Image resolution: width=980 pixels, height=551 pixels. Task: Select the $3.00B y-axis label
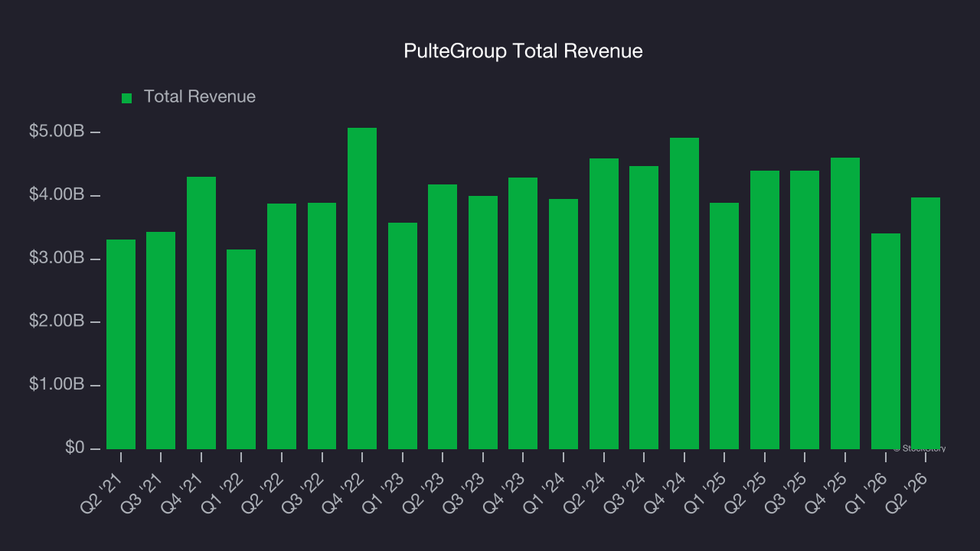57,259
